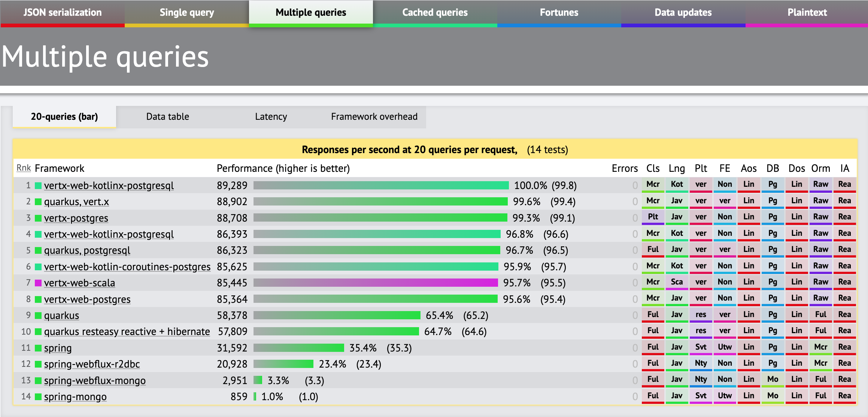Click the performance bar for quarkus, postgresql
The width and height of the screenshot is (868, 417).
coord(376,250)
